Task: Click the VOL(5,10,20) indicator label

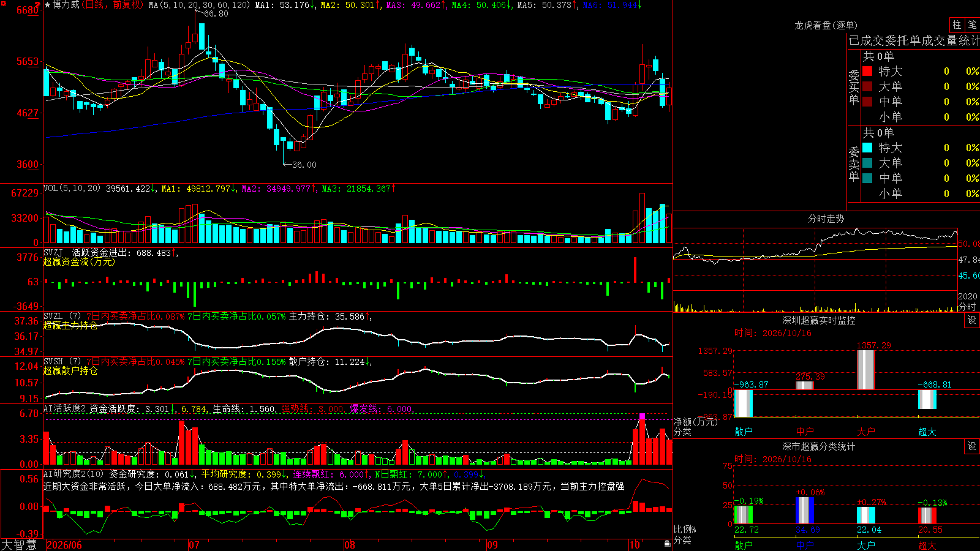Action: pos(72,189)
